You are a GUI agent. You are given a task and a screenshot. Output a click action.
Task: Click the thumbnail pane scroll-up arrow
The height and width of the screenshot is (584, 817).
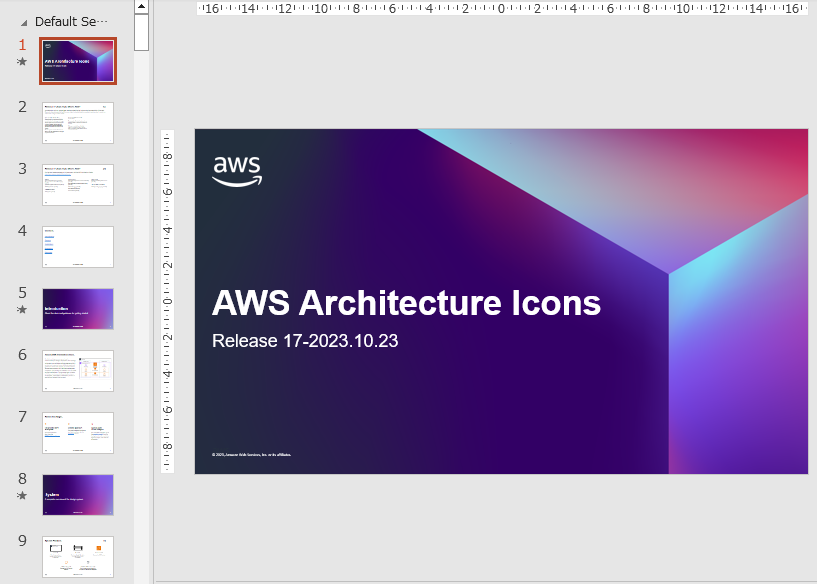point(141,6)
